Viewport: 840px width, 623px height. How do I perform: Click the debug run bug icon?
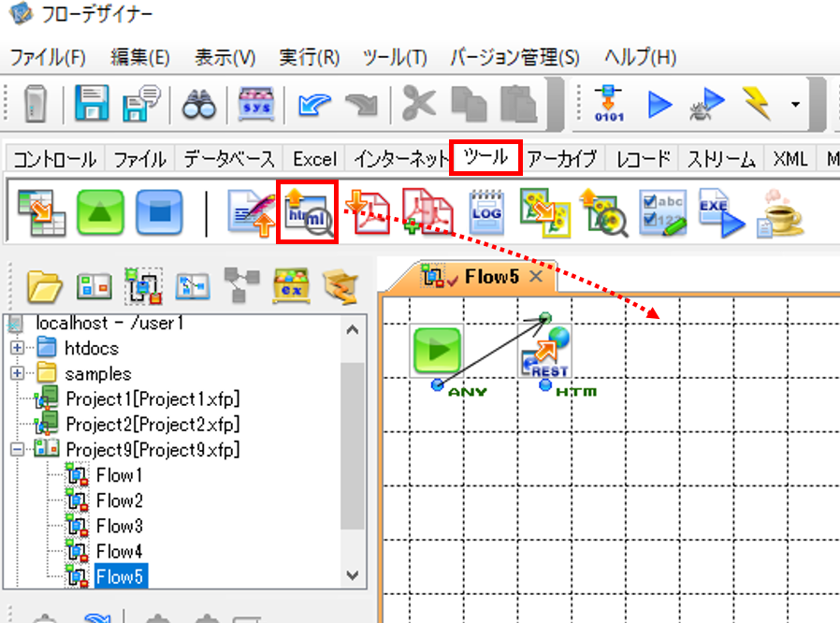[706, 104]
